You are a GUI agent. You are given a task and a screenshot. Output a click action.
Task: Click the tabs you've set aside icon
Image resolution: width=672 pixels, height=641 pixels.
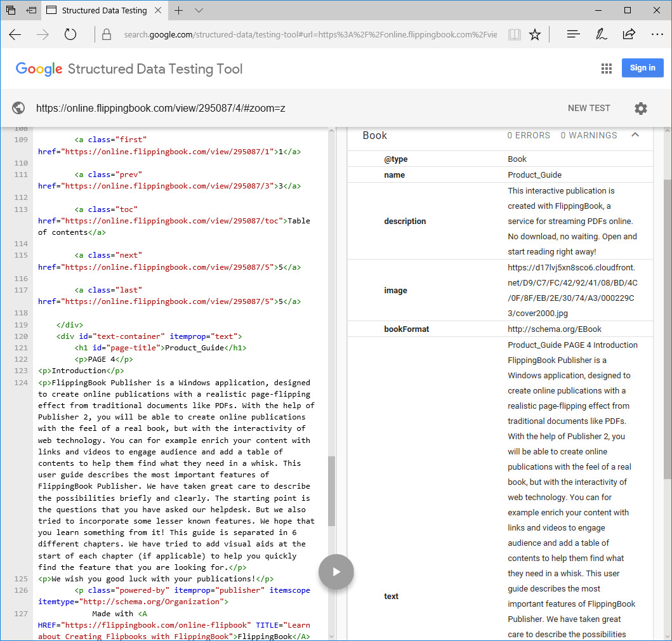(11, 10)
